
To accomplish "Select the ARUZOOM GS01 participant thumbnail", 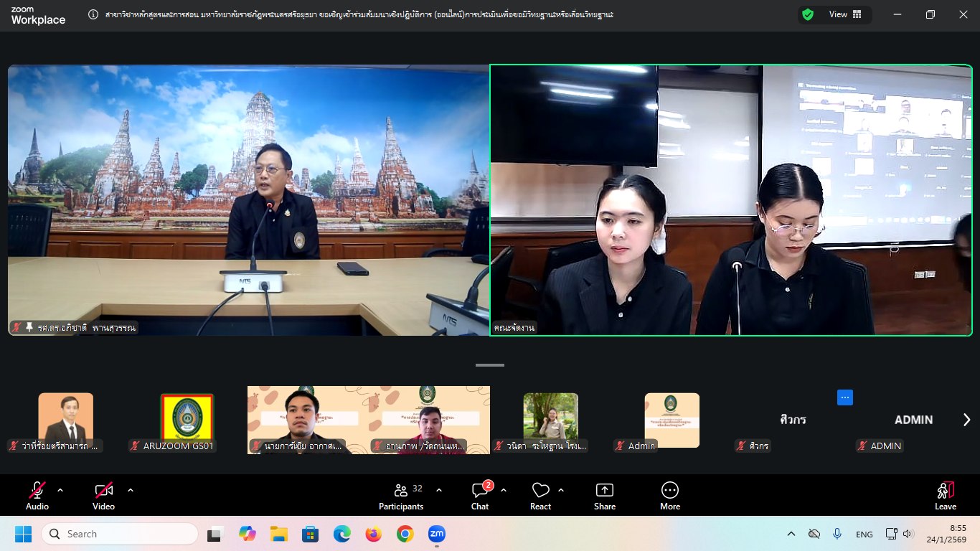I will [187, 418].
